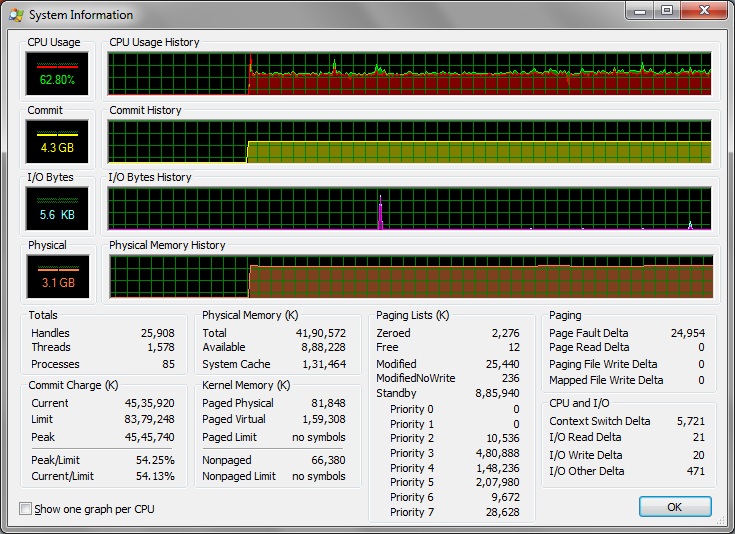Image resolution: width=735 pixels, height=534 pixels.
Task: Click Nonpaged value 66,380
Action: (328, 460)
